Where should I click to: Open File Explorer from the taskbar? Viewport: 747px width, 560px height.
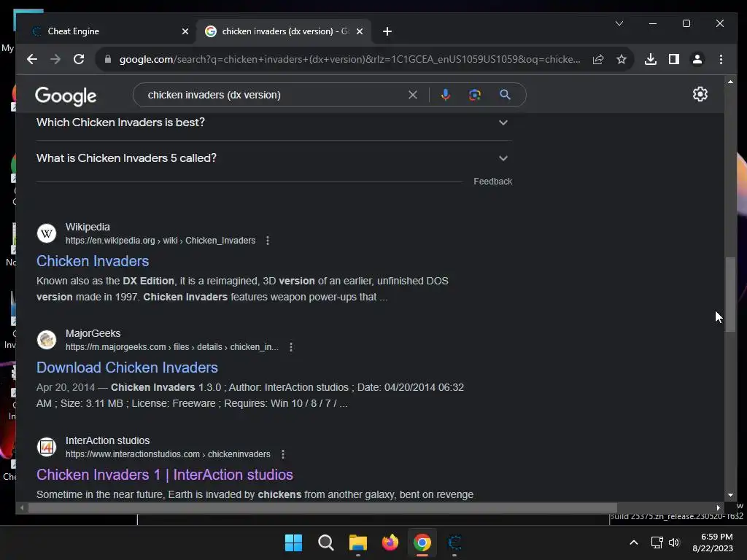point(357,542)
